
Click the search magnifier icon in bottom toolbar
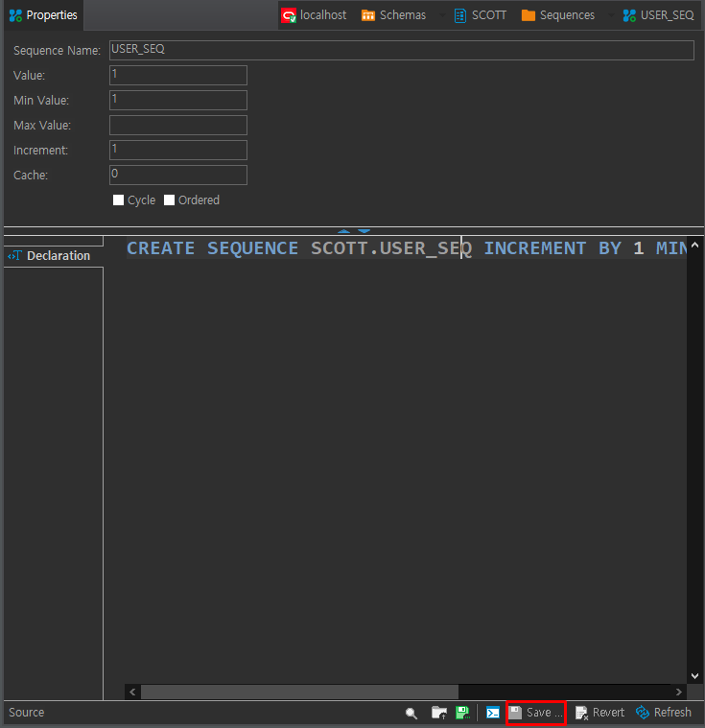point(411,714)
